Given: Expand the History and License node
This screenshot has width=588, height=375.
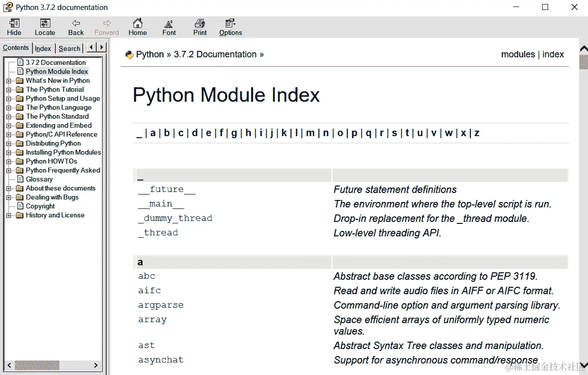Looking at the screenshot, I should pos(9,215).
